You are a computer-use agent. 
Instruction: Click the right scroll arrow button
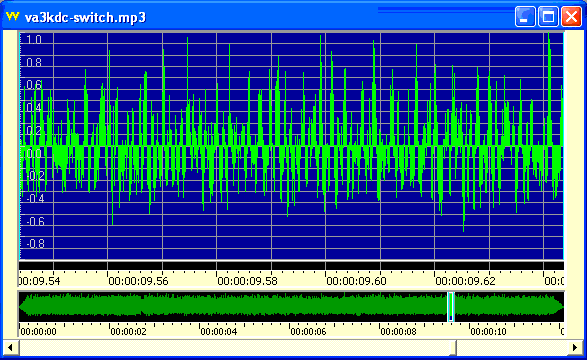[x=575, y=348]
